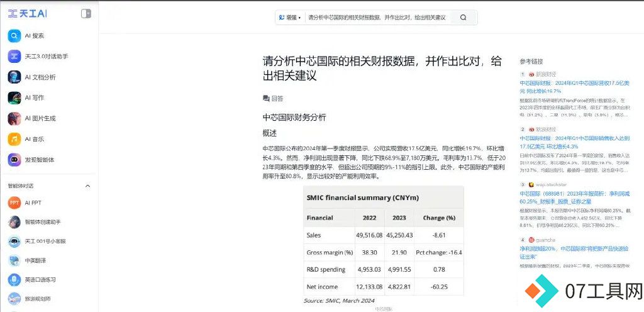Open link 净利润骤降20%,中芯国际称
Image resolution: width=644 pixels, height=312 pixels.
pyautogui.click(x=575, y=252)
